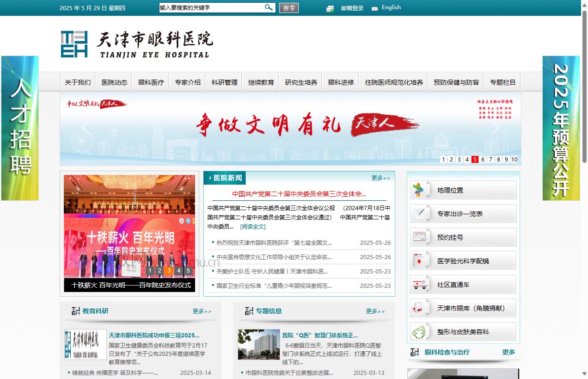Viewport: 588px width, 379px height.
Task: Expand 更多 in 专题信息 section
Action: [x=375, y=311]
